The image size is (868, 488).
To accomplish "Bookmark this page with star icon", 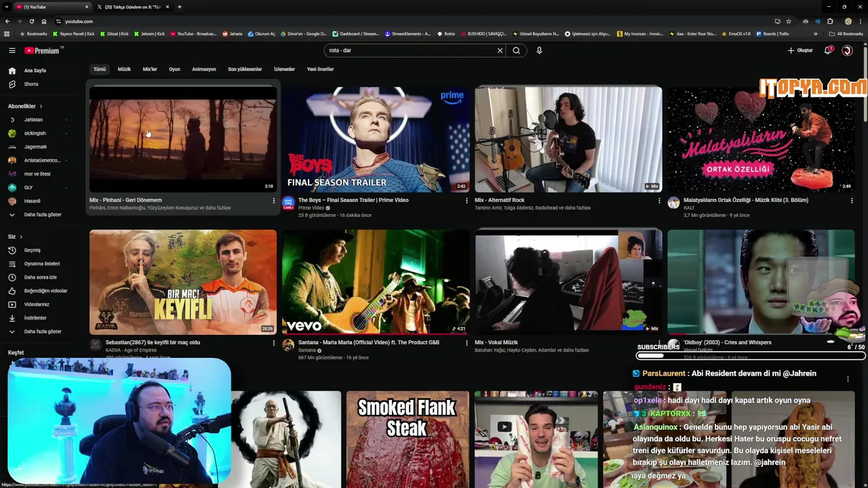I will (788, 21).
